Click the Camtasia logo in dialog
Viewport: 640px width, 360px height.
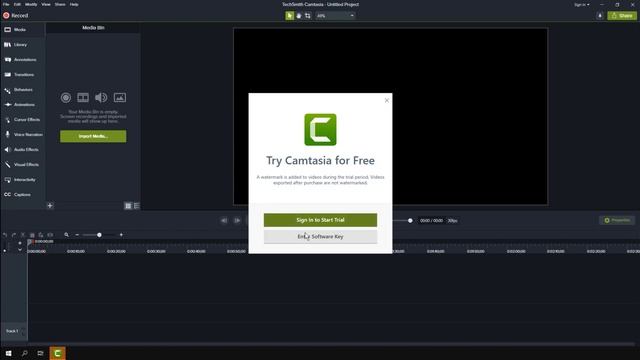[320, 129]
